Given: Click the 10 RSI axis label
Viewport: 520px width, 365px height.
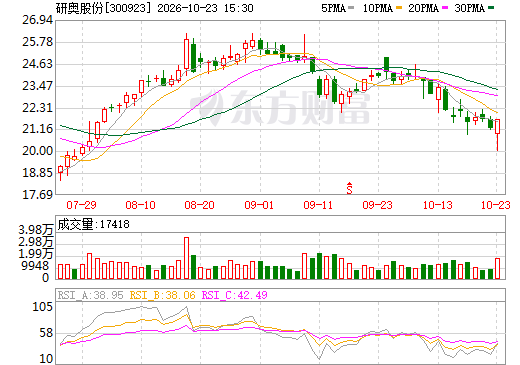Looking at the screenshot, I should tap(46, 359).
